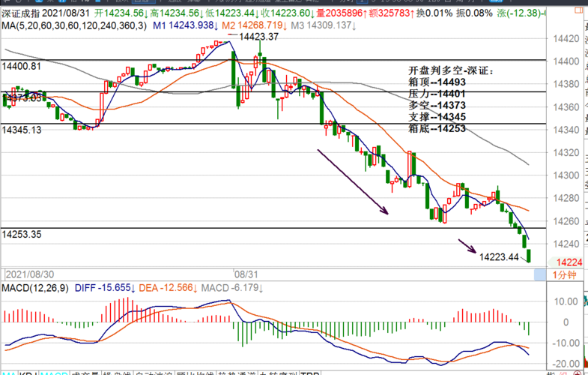Switch to the KDJ indicator tab
588x375 pixels.
click(x=28, y=373)
